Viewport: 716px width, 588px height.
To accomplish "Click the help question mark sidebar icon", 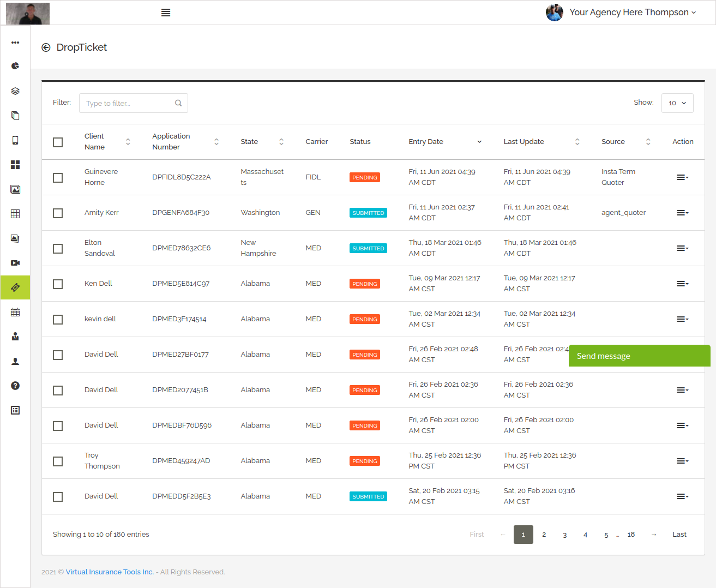I will pos(15,386).
